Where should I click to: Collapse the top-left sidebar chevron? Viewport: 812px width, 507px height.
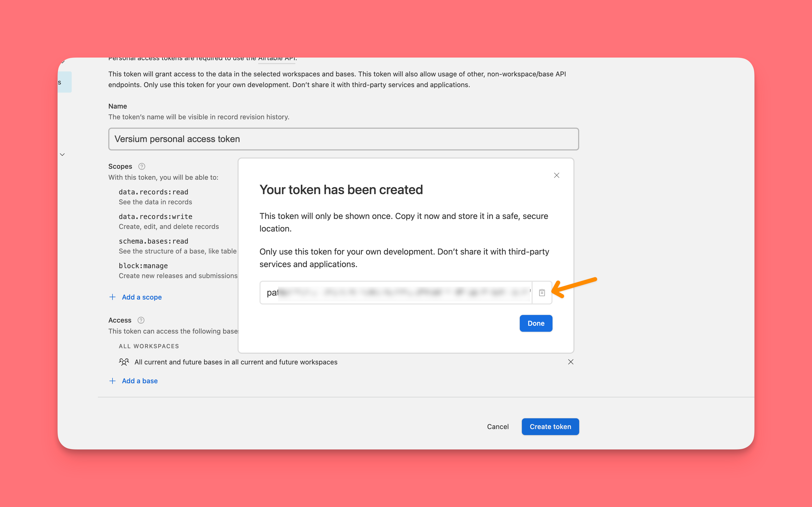[x=63, y=62]
